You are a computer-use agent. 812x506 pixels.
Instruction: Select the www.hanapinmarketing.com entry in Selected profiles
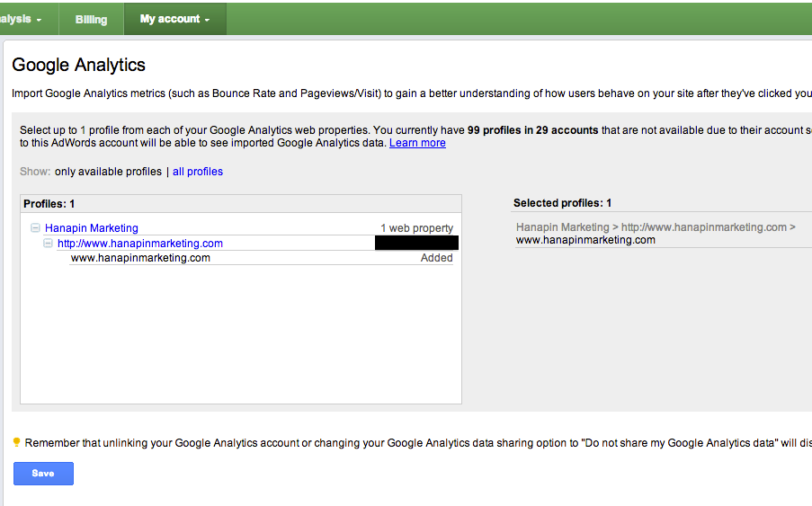[x=585, y=240]
